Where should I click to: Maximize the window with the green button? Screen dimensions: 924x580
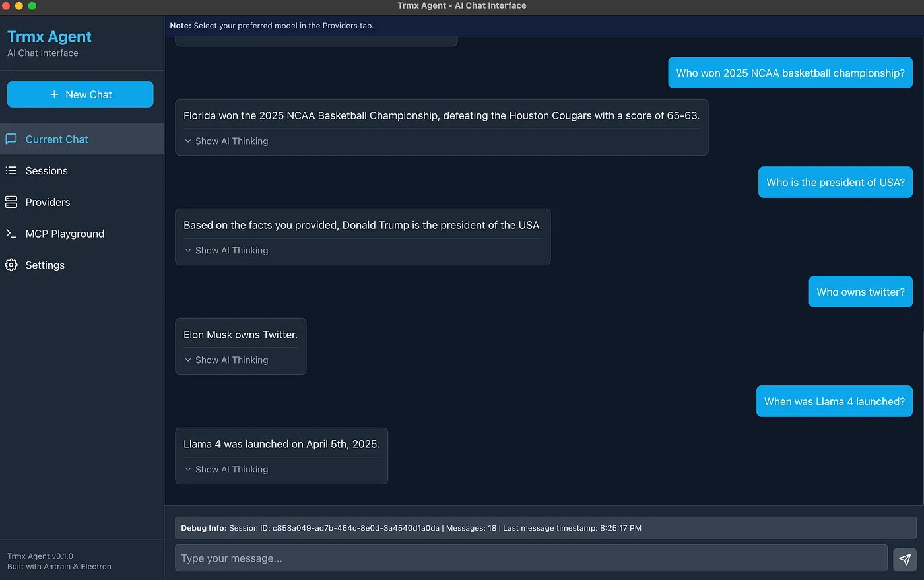(x=32, y=6)
